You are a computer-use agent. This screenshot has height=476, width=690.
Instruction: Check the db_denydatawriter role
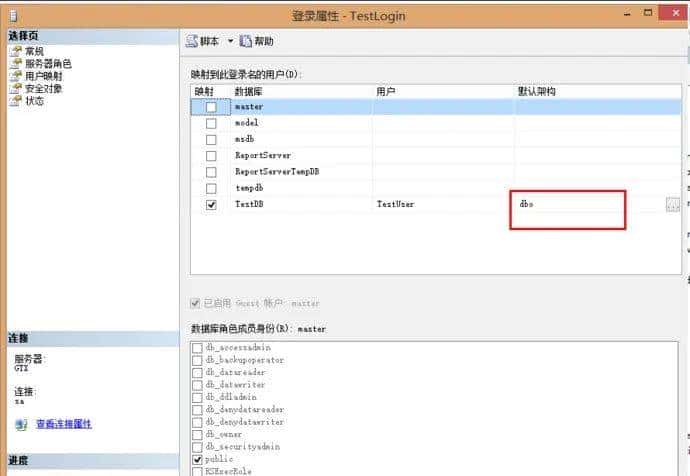coord(197,422)
